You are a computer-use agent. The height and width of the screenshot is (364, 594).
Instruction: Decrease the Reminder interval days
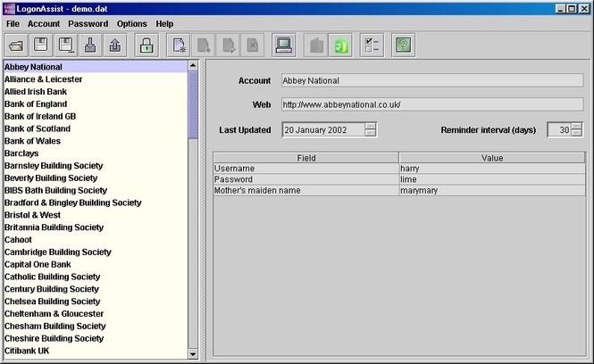tap(576, 133)
